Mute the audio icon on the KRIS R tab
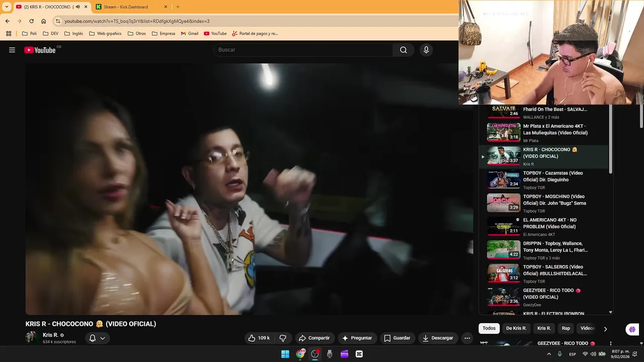 click(77, 7)
